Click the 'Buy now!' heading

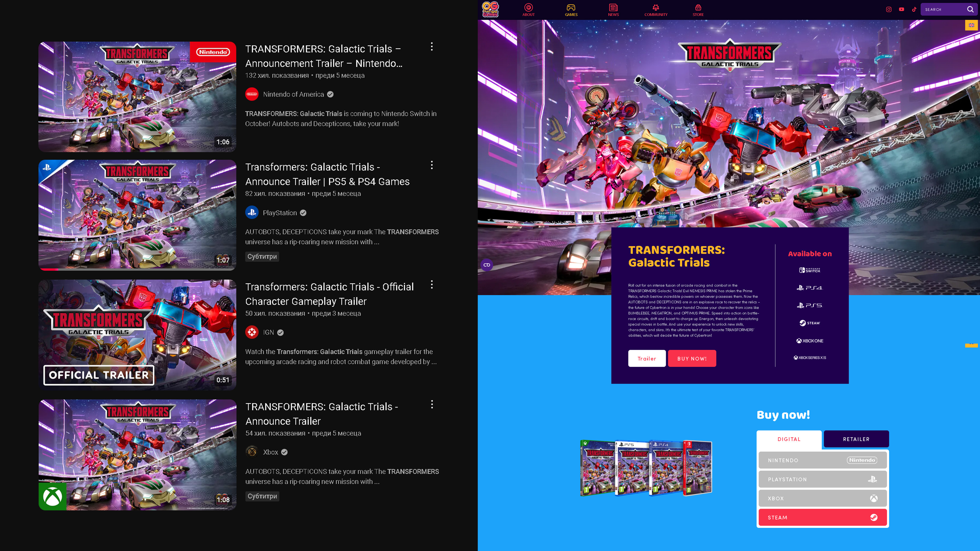783,415
